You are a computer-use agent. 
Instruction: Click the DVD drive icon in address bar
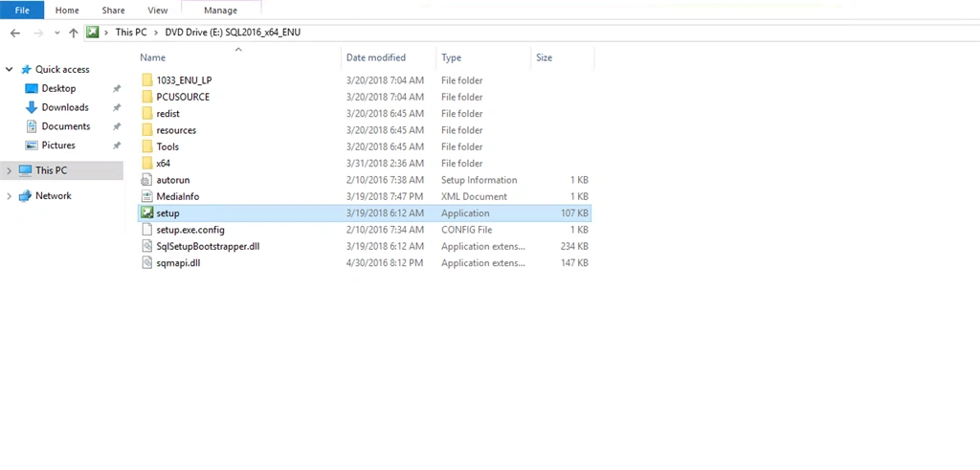point(93,33)
